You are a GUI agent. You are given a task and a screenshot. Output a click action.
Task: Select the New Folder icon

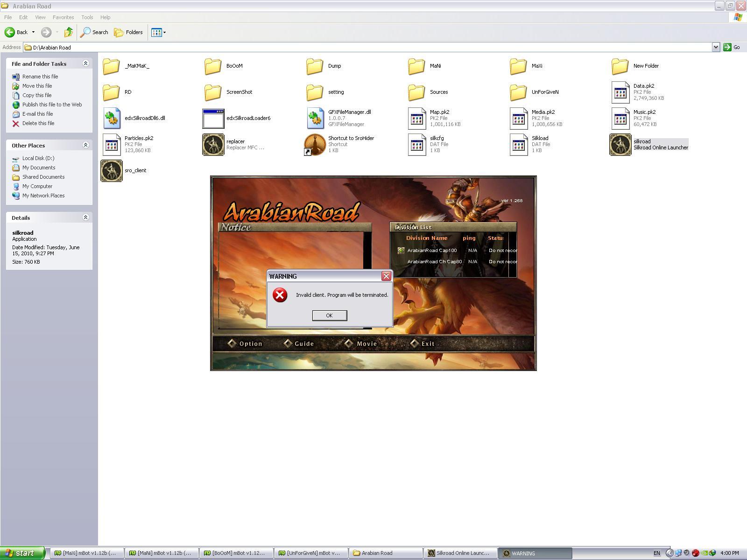click(x=620, y=66)
